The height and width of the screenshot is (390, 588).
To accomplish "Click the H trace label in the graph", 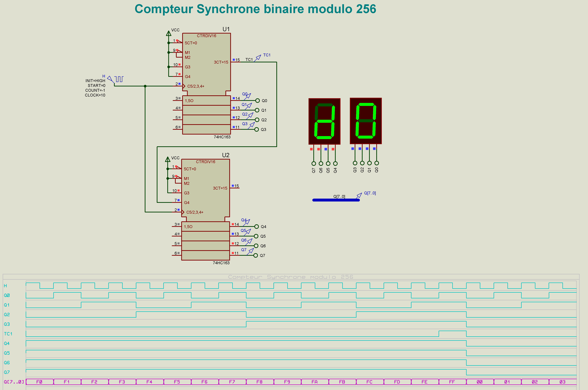I will click(6, 286).
